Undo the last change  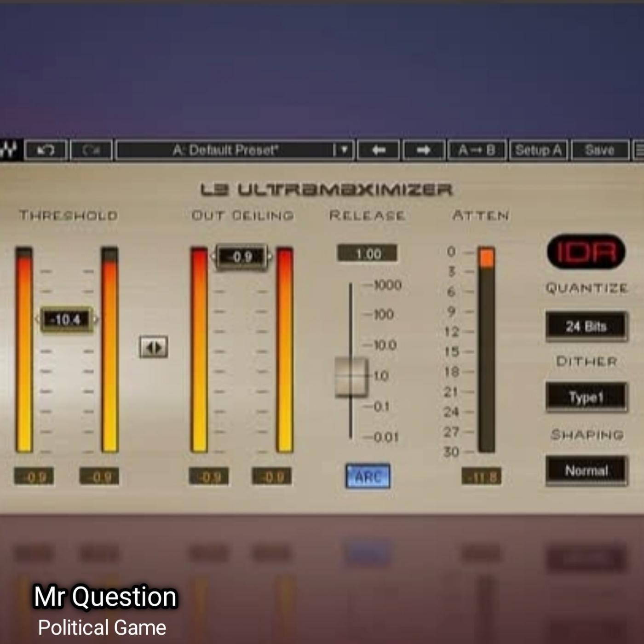tap(46, 150)
